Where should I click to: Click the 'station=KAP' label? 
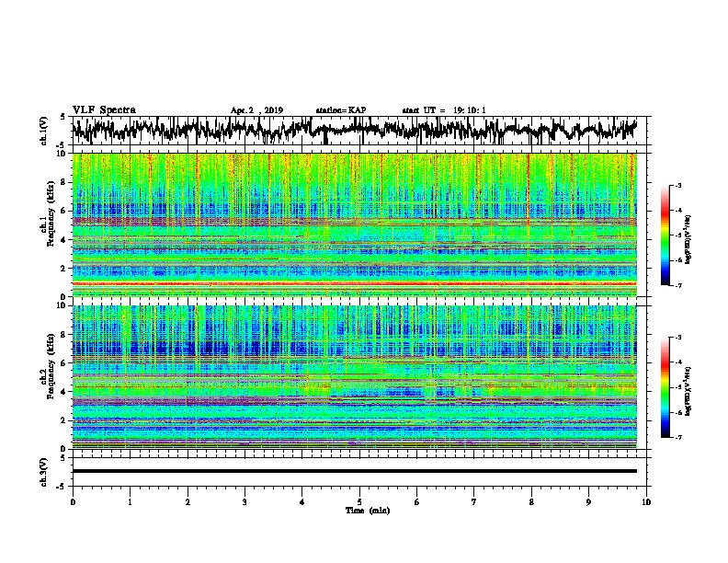(x=341, y=110)
